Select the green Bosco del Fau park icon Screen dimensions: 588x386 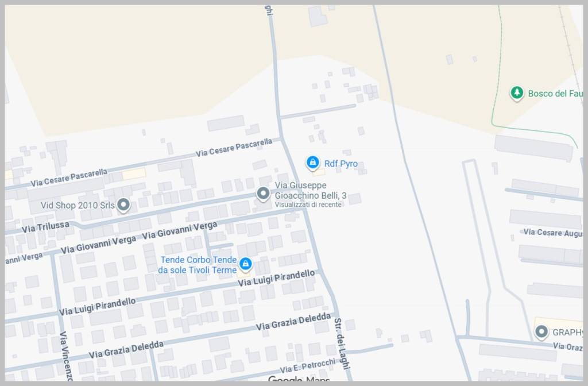coord(517,92)
